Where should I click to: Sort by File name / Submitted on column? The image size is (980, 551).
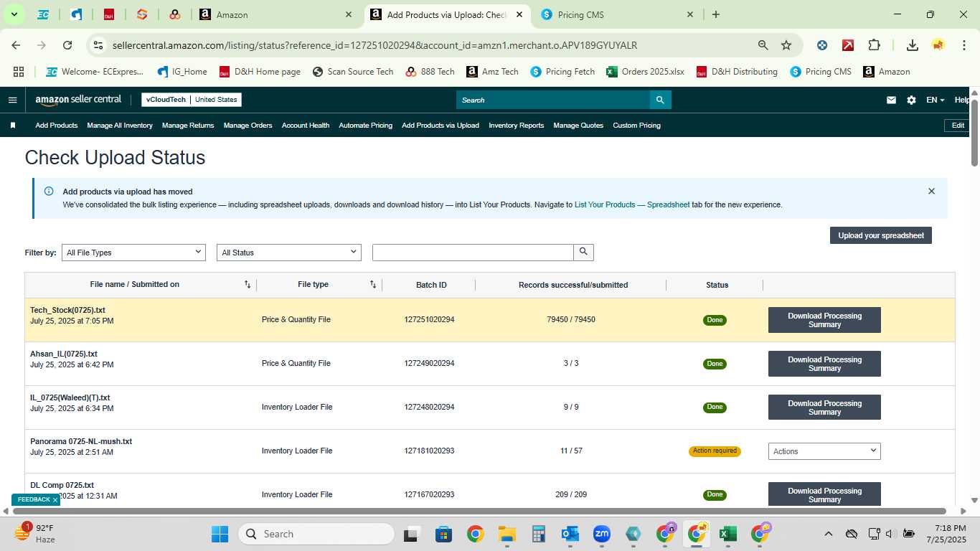248,285
